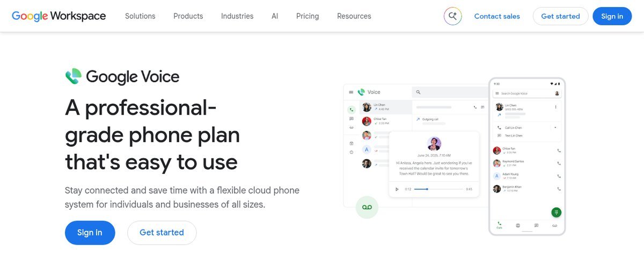Select the green Calls icon in the mockup sidebar
This screenshot has height=257, width=644.
[352, 110]
